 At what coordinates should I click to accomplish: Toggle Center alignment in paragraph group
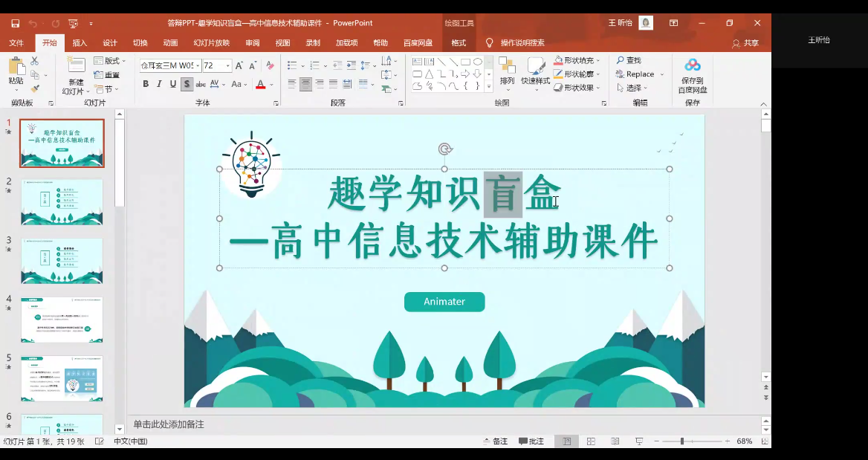(305, 83)
